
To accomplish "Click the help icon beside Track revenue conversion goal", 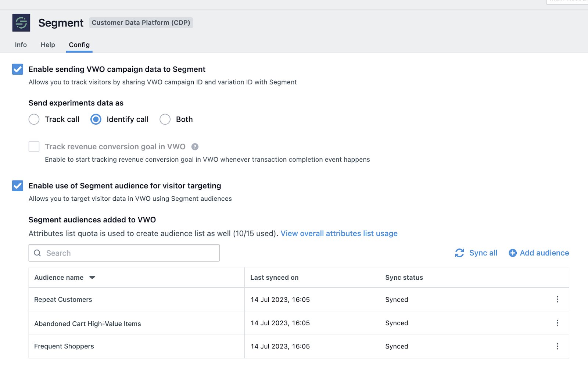I will 195,147.
